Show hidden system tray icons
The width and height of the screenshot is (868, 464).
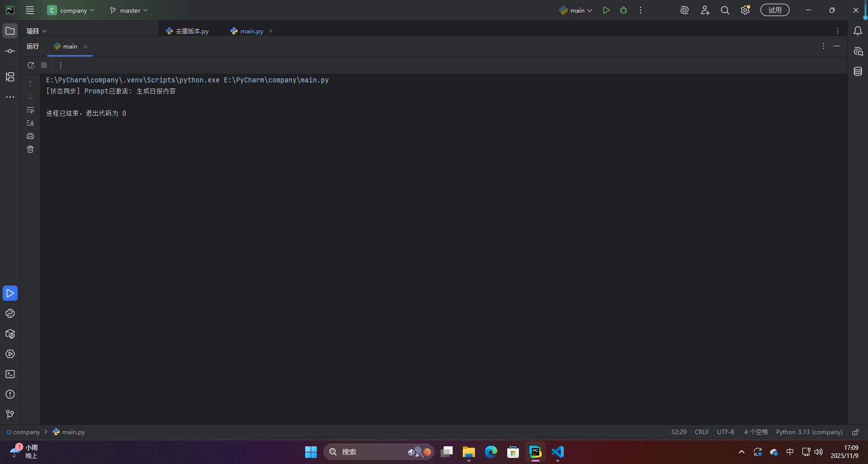click(742, 452)
